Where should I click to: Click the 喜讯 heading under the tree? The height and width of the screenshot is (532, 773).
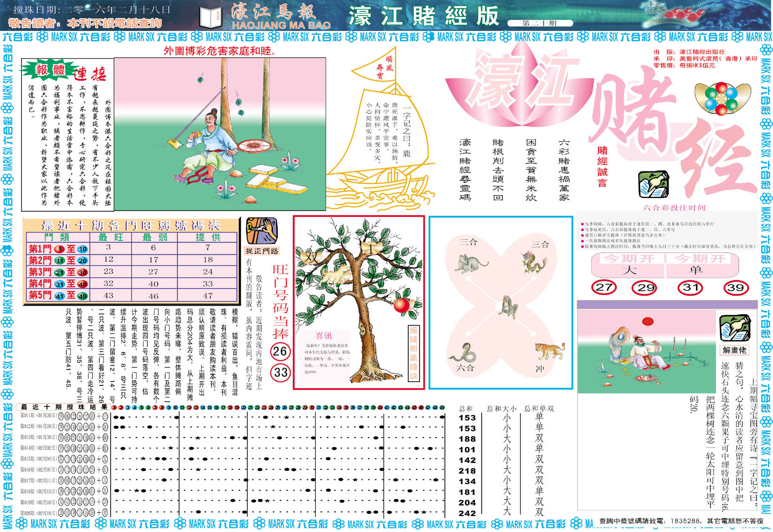(323, 336)
